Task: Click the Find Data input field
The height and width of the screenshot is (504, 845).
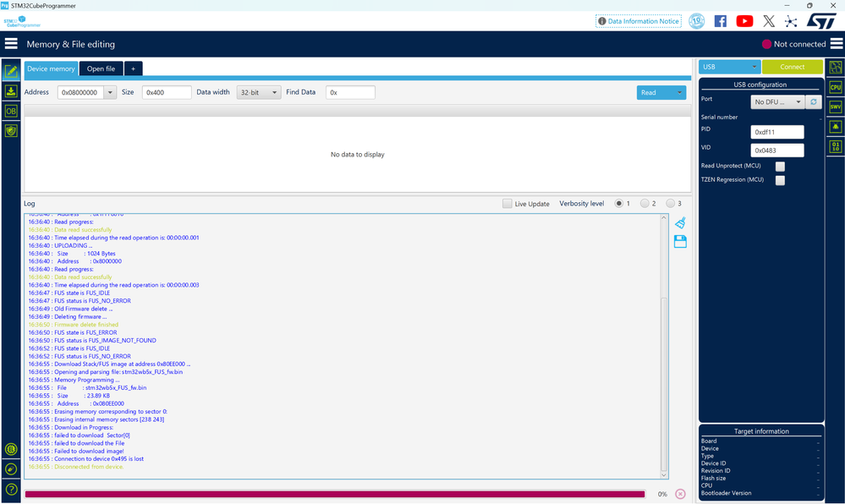Action: click(350, 93)
